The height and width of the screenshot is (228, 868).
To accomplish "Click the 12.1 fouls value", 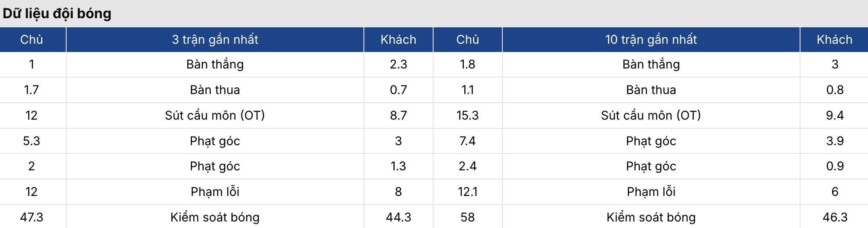I will [x=467, y=192].
